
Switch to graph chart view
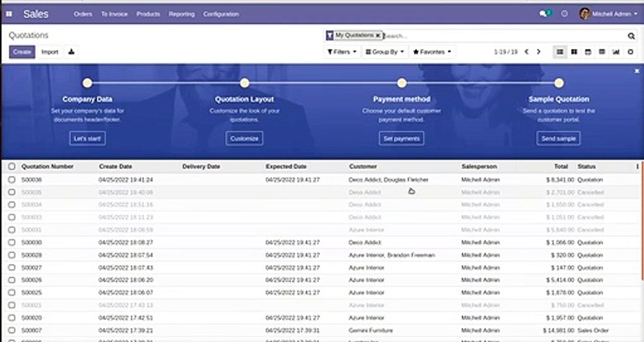pyautogui.click(x=616, y=52)
